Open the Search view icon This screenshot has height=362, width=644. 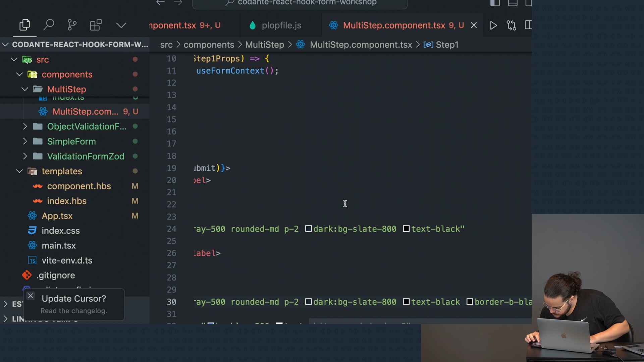[x=49, y=25]
